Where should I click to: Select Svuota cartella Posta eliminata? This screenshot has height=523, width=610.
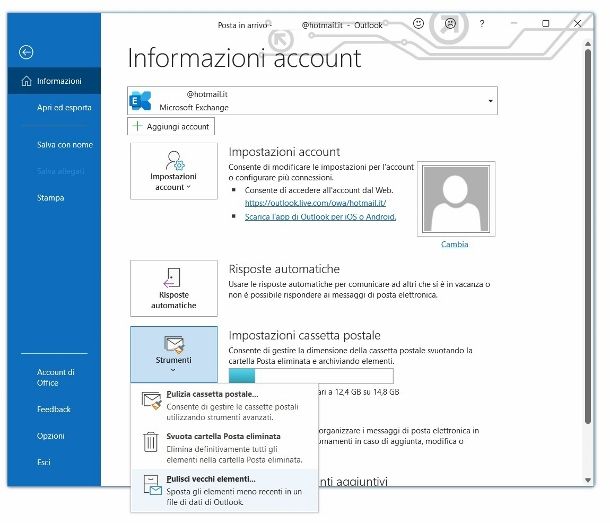coord(225,448)
